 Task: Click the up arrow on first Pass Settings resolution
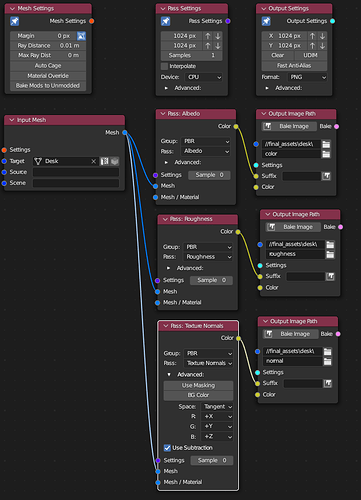point(208,36)
